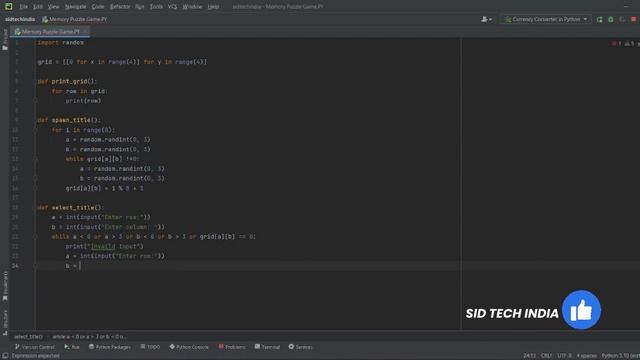Open the Python Console tool window
This screenshot has width=640, height=360.
coord(189,347)
